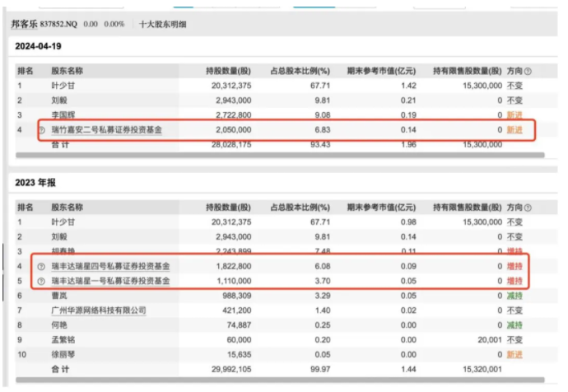This screenshot has width=568, height=392.
Task: Click the info icon beside 瑞丰达瑞星四号私募证券投资基金
Action: point(41,267)
